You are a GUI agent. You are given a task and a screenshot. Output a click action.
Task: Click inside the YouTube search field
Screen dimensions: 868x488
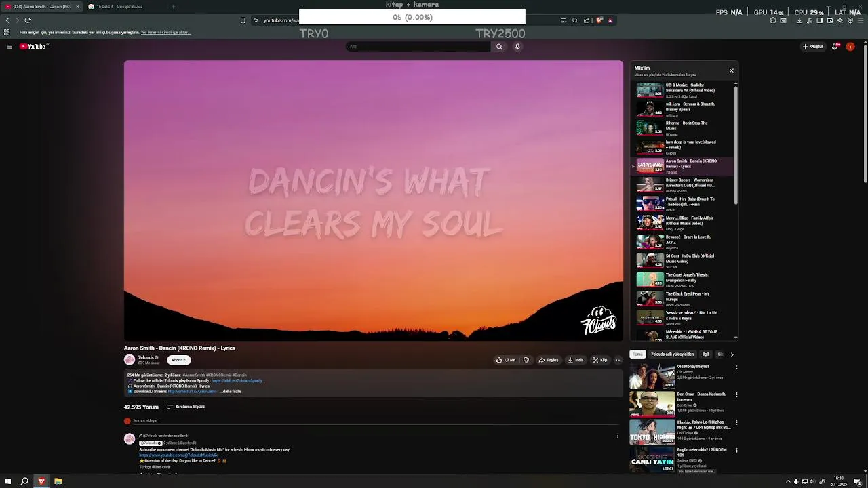[418, 47]
